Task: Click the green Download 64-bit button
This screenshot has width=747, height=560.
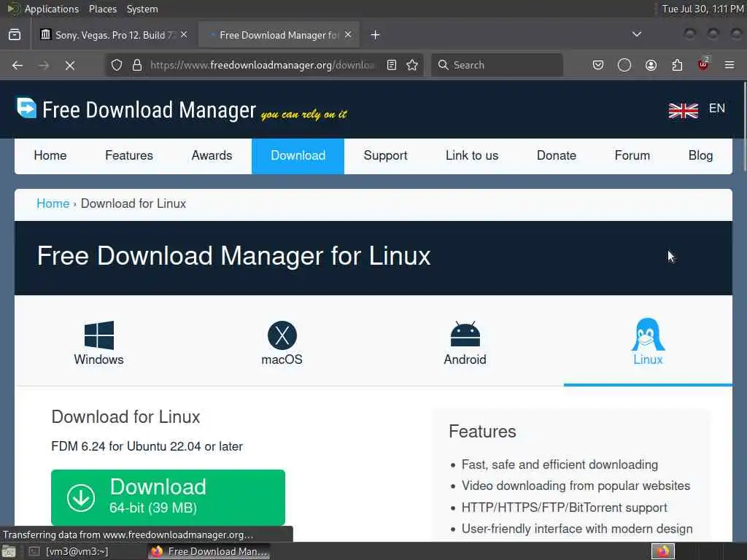Action: [x=169, y=497]
